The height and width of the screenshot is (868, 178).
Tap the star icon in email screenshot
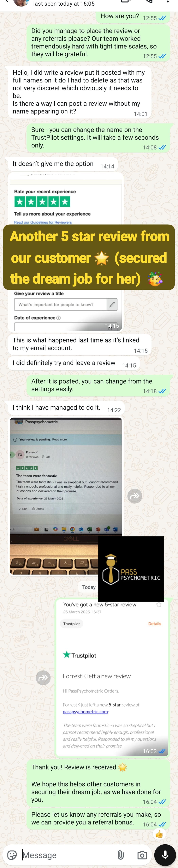(159, 605)
